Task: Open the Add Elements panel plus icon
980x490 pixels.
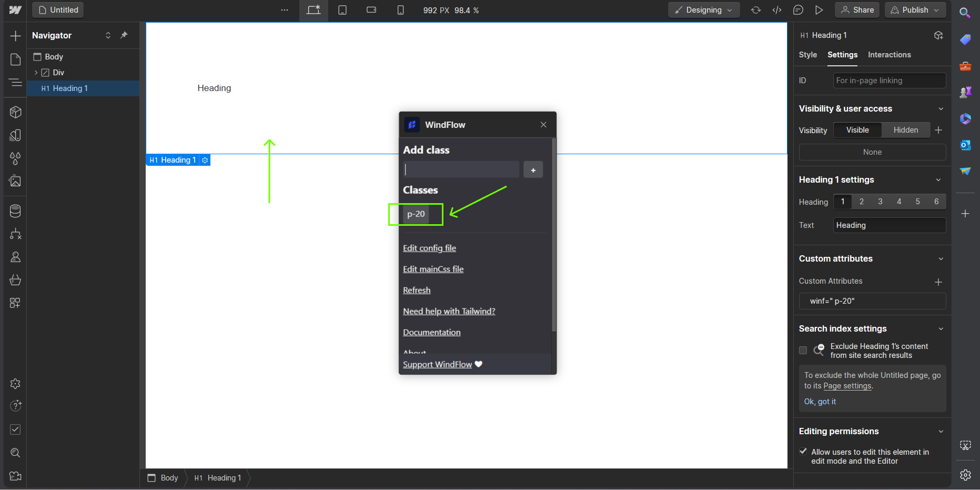Action: pyautogui.click(x=15, y=36)
